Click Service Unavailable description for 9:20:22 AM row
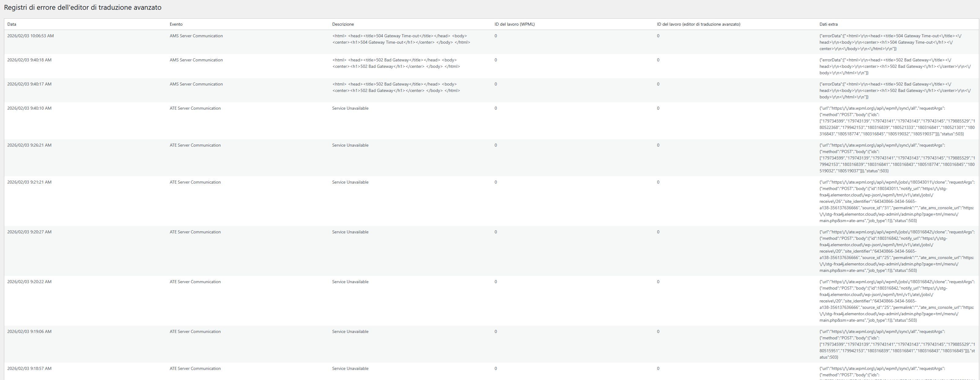Viewport: 980px width, 380px height. click(350, 282)
